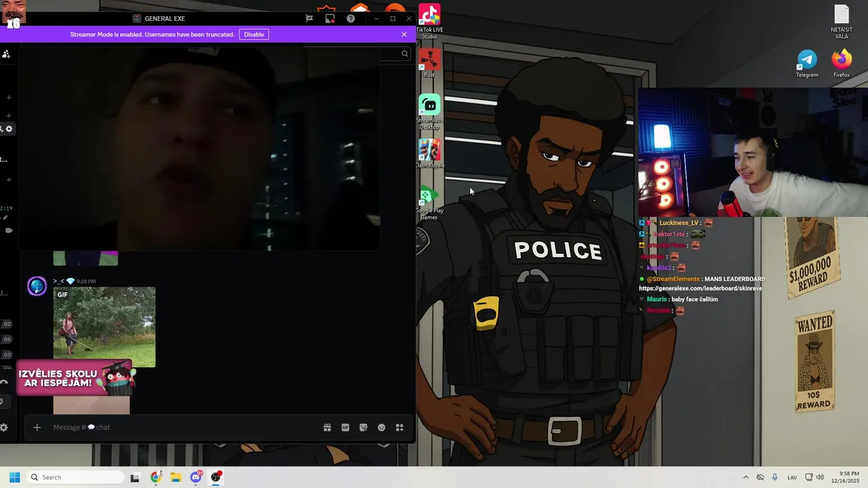Click the 'IZVĒLIES SKOLU AR IESPĒJĀM!' banner
This screenshot has height=488, width=868.
click(75, 378)
